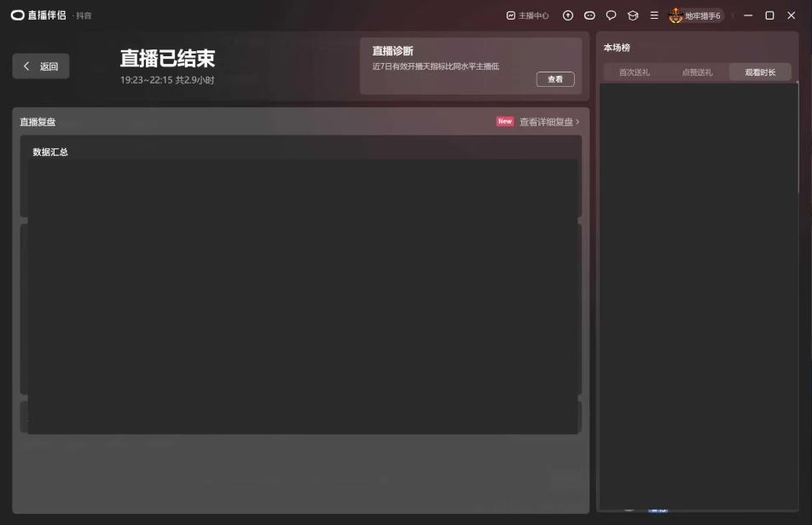Select the 观看时长 tab

(x=760, y=72)
